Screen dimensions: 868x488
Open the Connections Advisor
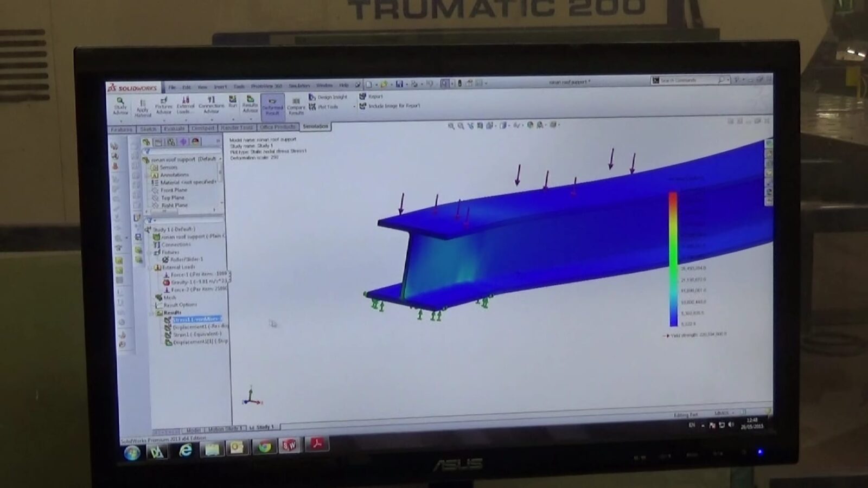[x=211, y=104]
